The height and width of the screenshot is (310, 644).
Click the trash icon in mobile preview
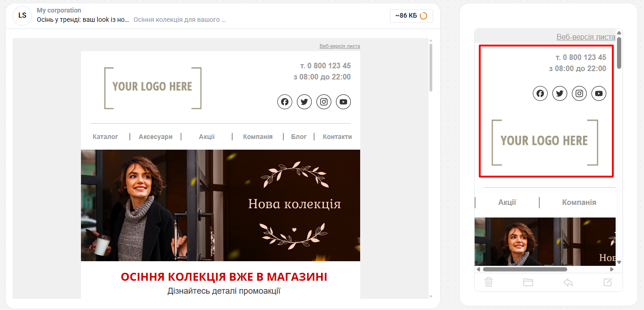489,282
